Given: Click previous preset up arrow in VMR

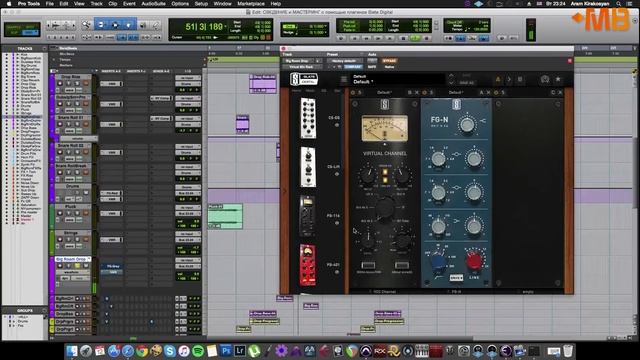Looking at the screenshot, I should pyautogui.click(x=451, y=76).
